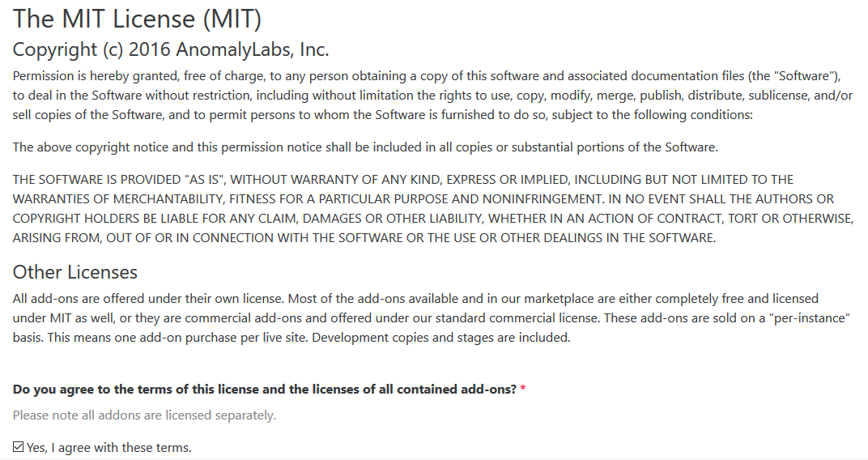Click the 'The above copyright notice' sentence
The height and width of the screenshot is (460, 868).
tap(365, 147)
